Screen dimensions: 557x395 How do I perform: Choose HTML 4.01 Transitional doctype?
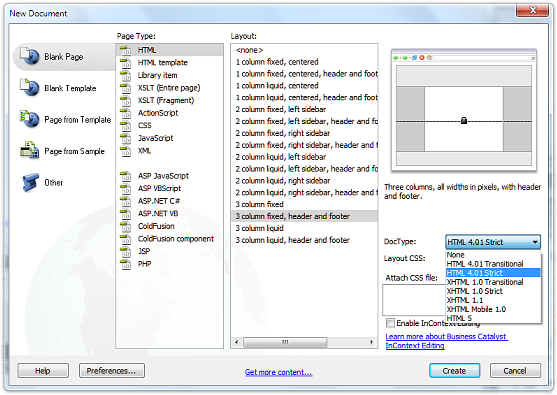(x=493, y=264)
